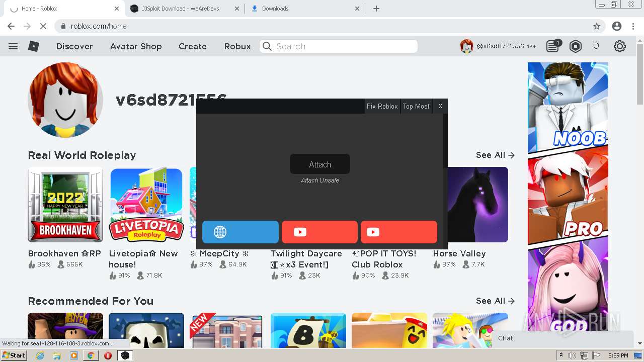Viewport: 644px width, 362px height.
Task: Open Windows Explorer folder in taskbar
Action: pos(57,355)
